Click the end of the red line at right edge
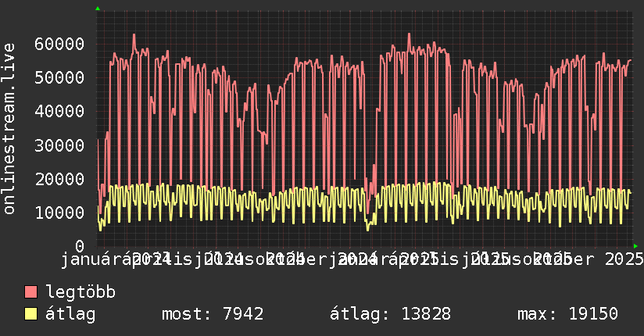This screenshot has width=644, height=336. point(631,60)
